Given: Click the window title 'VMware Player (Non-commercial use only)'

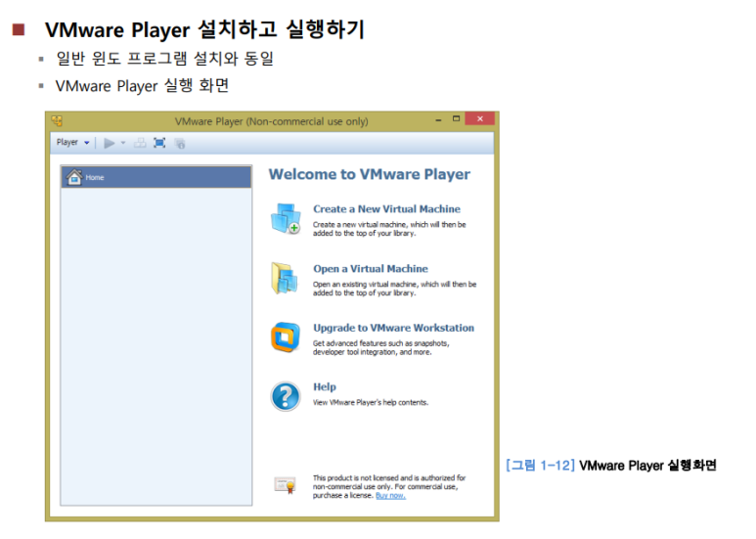Looking at the screenshot, I should 272,121.
